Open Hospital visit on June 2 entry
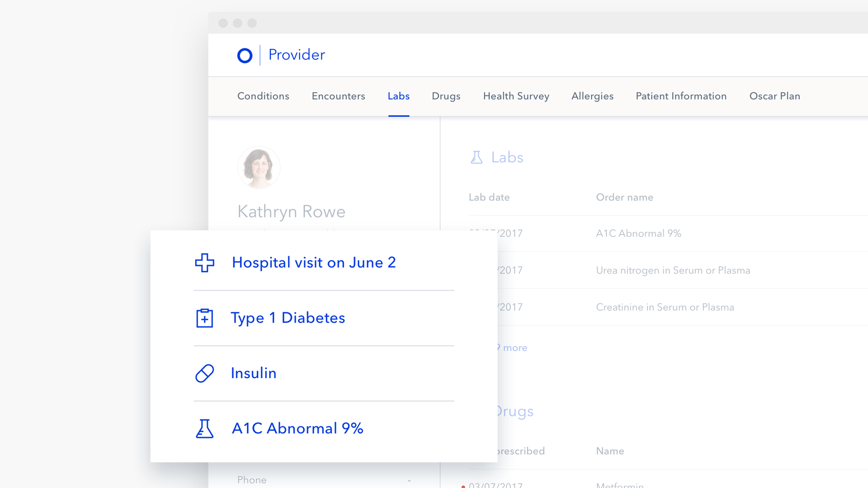Screen dimensions: 868x488 314,263
